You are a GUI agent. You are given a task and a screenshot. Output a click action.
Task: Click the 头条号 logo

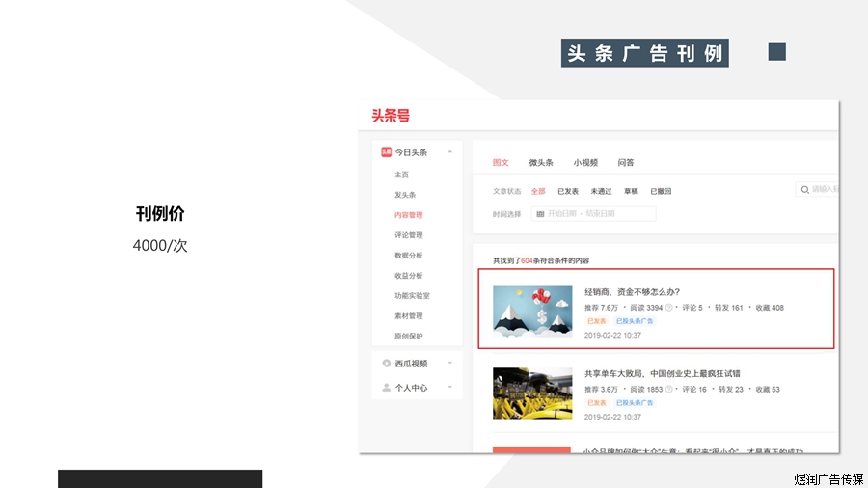(x=391, y=115)
